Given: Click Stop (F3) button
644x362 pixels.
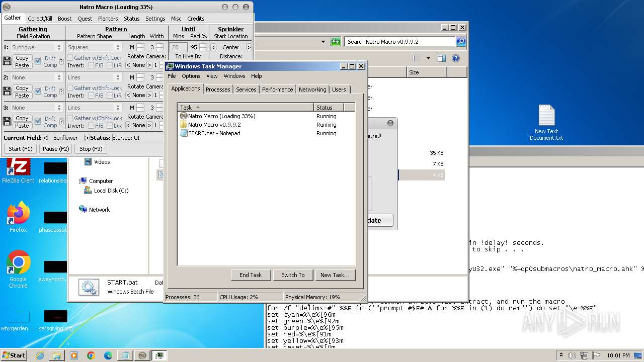Looking at the screenshot, I should pyautogui.click(x=91, y=149).
